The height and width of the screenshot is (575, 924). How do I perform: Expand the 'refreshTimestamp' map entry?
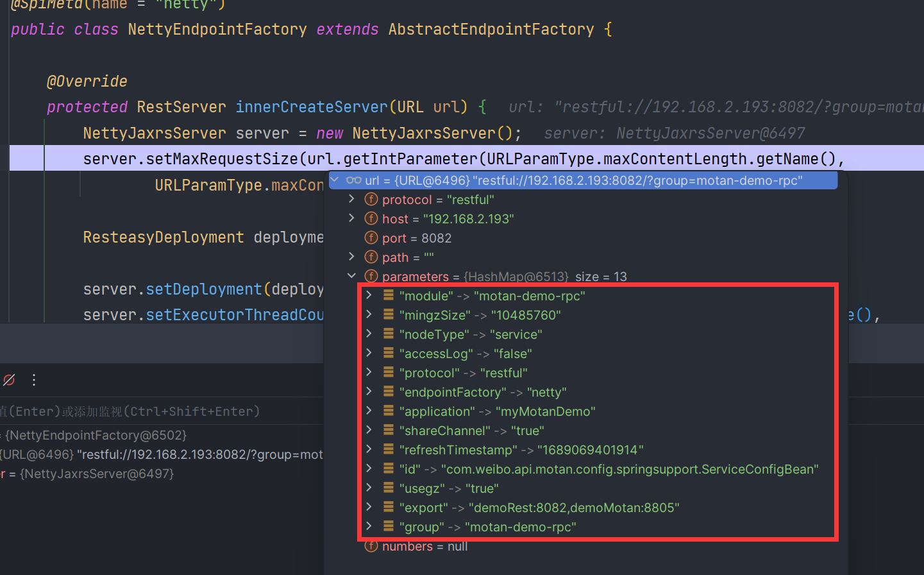[x=370, y=449]
